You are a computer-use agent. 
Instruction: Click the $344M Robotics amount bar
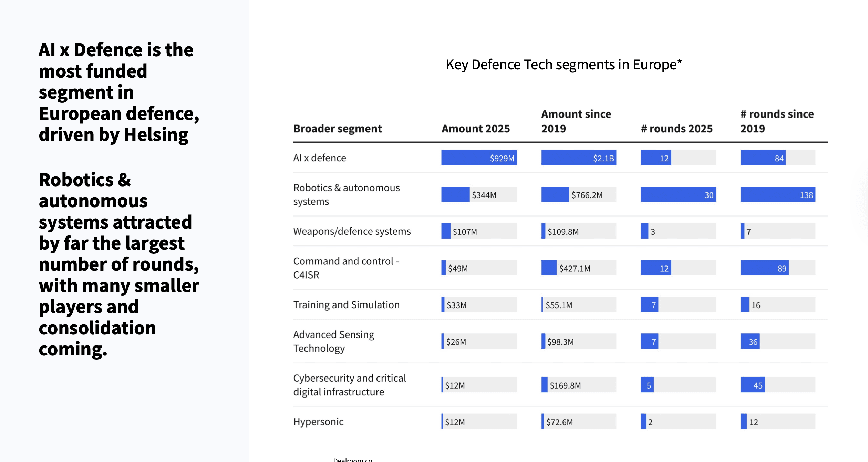coord(455,194)
